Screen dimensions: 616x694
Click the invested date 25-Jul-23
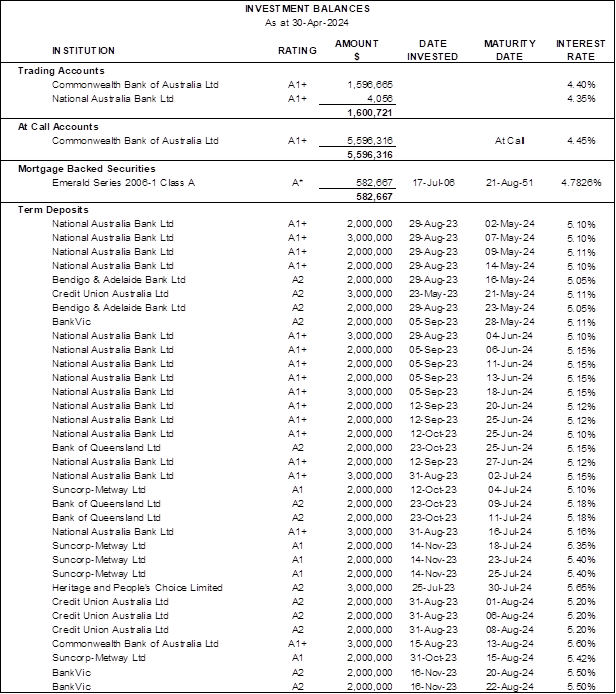tap(433, 588)
